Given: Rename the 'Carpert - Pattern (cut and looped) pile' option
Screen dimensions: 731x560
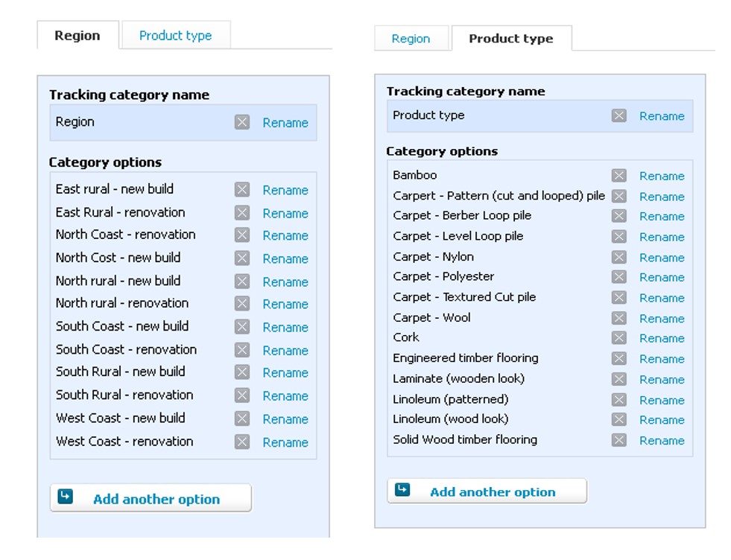Looking at the screenshot, I should [x=662, y=197].
